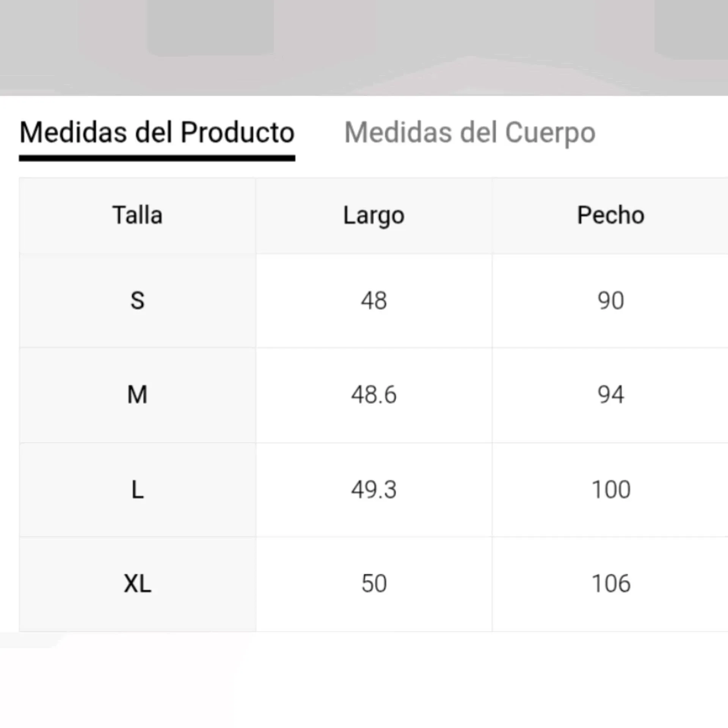728x728 pixels.
Task: Select the XL size row label
Action: tap(137, 583)
